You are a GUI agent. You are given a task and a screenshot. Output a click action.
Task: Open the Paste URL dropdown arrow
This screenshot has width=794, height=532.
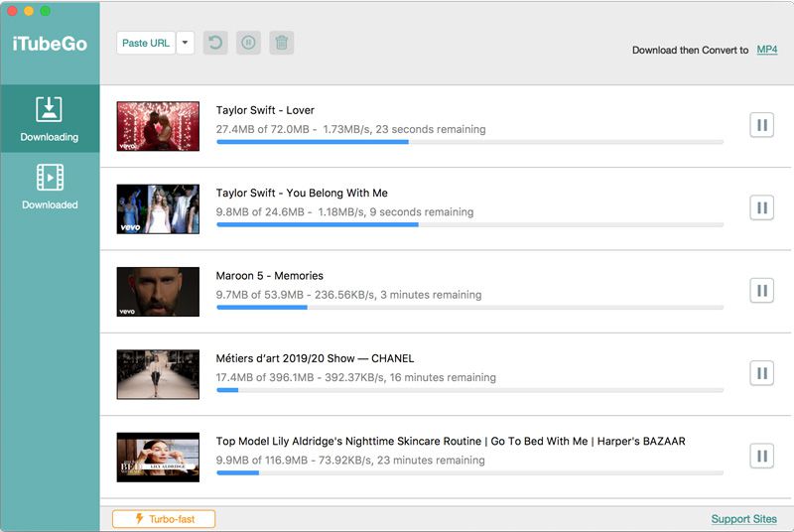(x=186, y=43)
